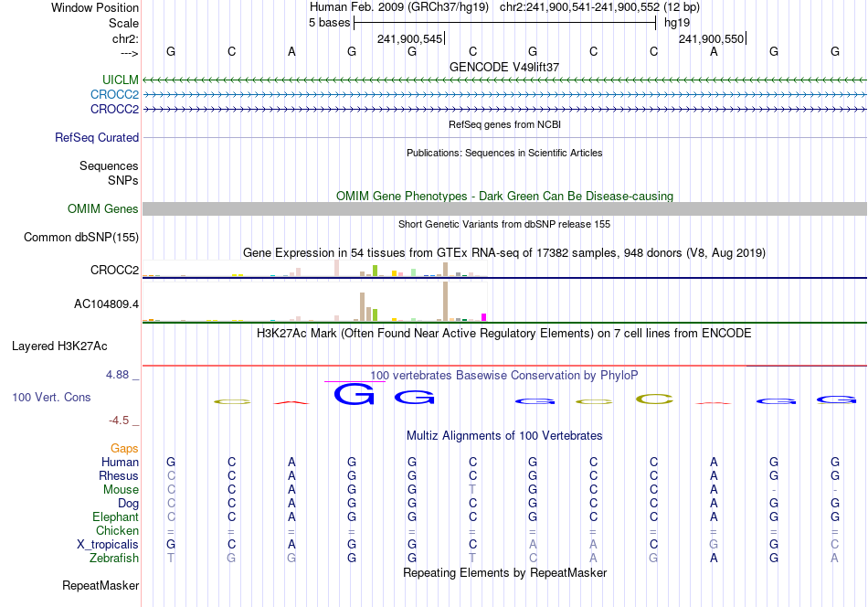This screenshot has height=607, width=868.
Task: Click the chr2: ruler label
Action: 126,38
